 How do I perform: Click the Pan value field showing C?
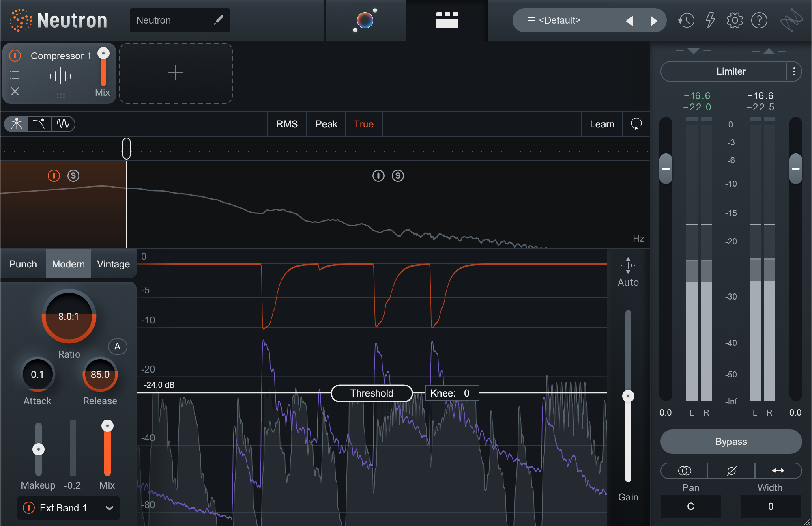pos(690,506)
